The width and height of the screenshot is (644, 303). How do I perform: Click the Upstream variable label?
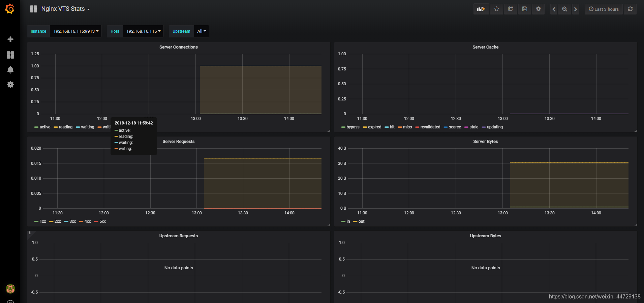click(x=181, y=31)
